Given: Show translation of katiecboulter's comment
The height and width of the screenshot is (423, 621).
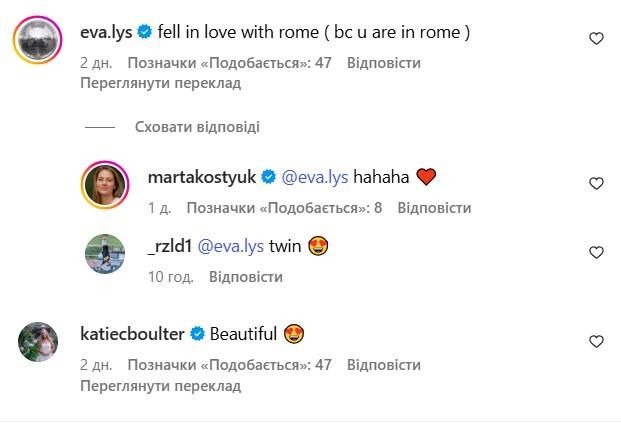Looking at the screenshot, I should pyautogui.click(x=160, y=385).
